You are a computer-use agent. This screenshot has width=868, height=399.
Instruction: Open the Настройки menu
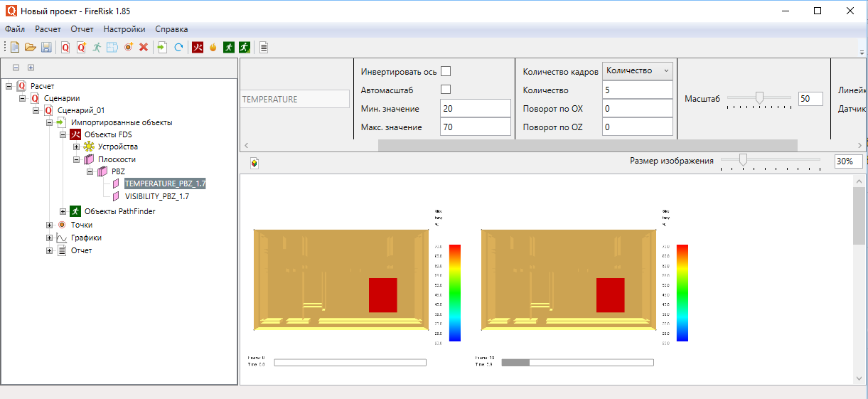pos(124,29)
